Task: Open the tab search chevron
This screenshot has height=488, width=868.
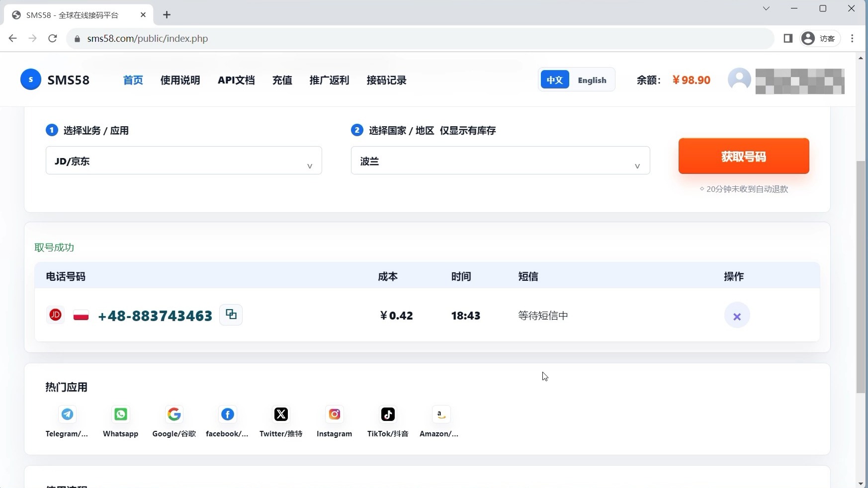Action: click(x=766, y=8)
